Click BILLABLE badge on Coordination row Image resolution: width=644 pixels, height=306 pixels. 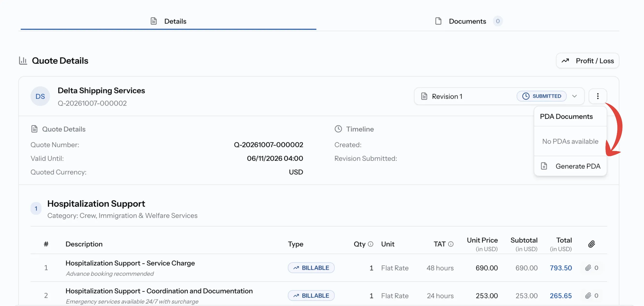[x=311, y=296]
